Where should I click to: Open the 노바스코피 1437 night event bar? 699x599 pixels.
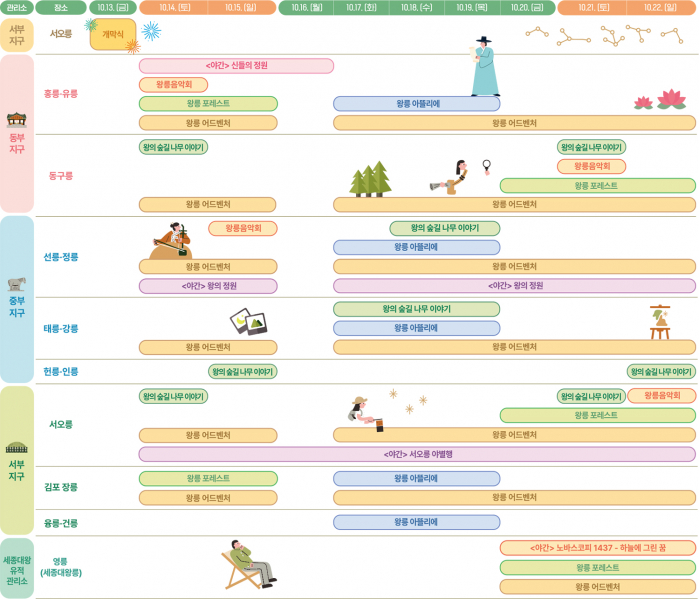597,548
